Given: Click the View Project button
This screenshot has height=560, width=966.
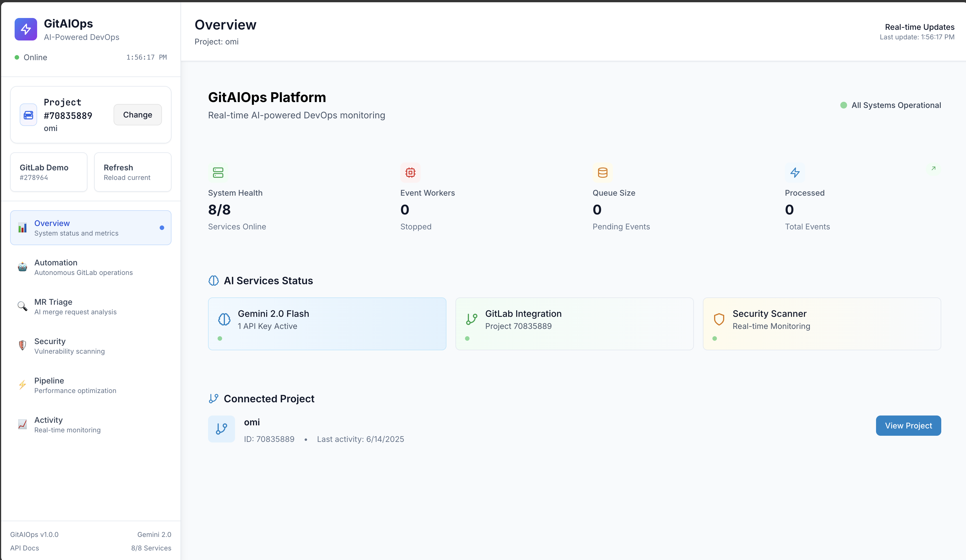Looking at the screenshot, I should tap(908, 425).
